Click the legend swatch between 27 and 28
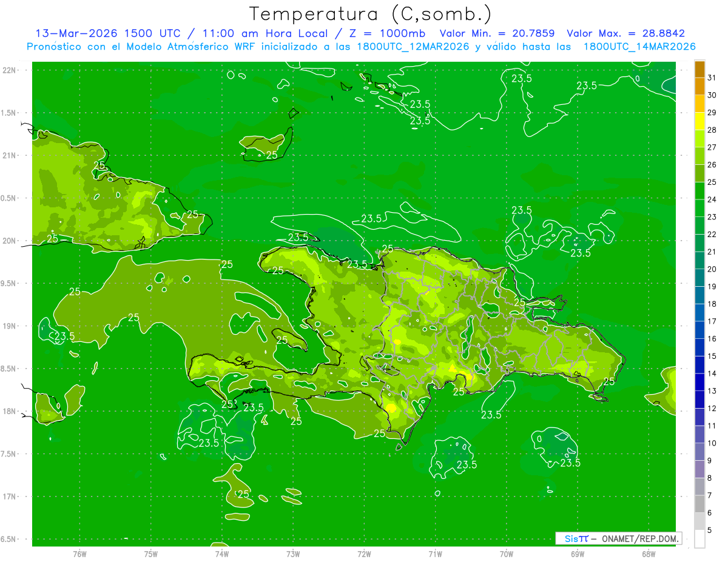 [x=699, y=139]
